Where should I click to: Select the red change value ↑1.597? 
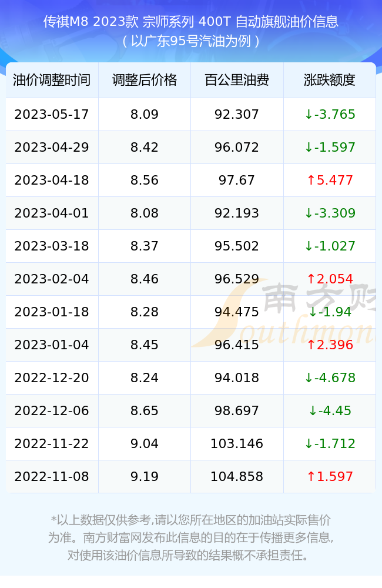point(330,477)
